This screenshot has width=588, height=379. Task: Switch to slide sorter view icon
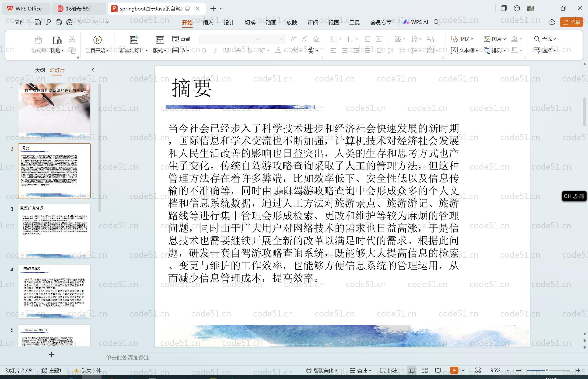point(425,370)
